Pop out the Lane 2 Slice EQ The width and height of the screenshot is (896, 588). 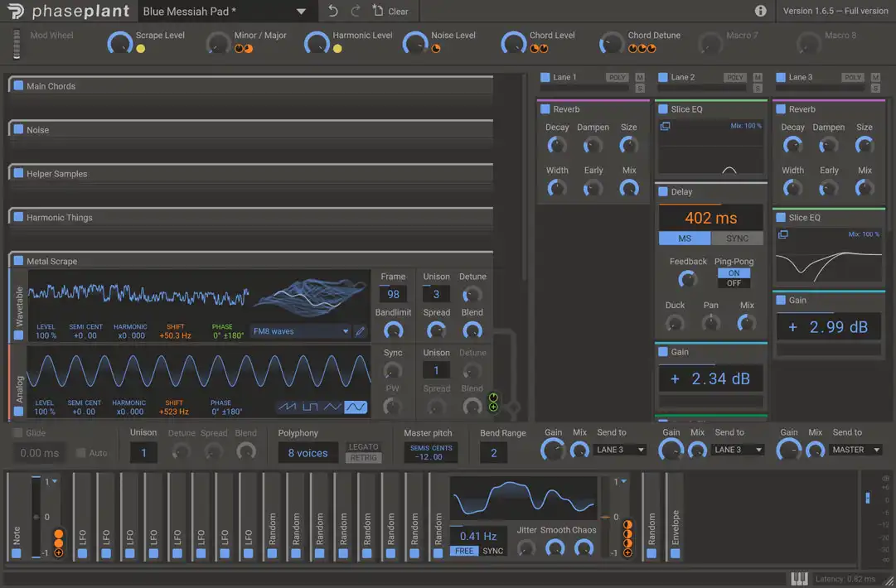(665, 126)
